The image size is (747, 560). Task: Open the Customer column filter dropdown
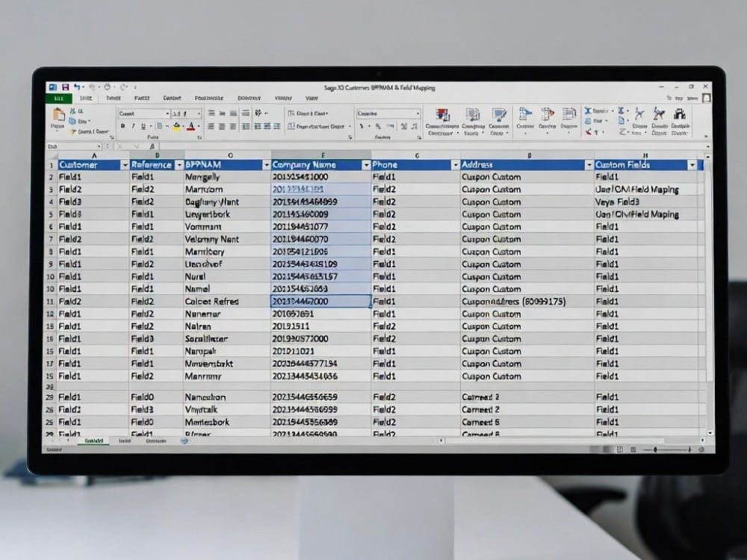(125, 165)
